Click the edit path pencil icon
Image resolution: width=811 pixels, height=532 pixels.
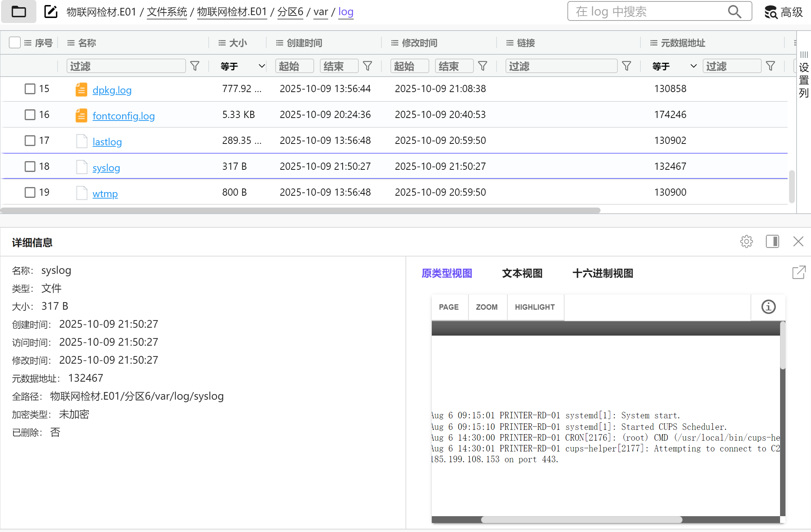click(51, 12)
